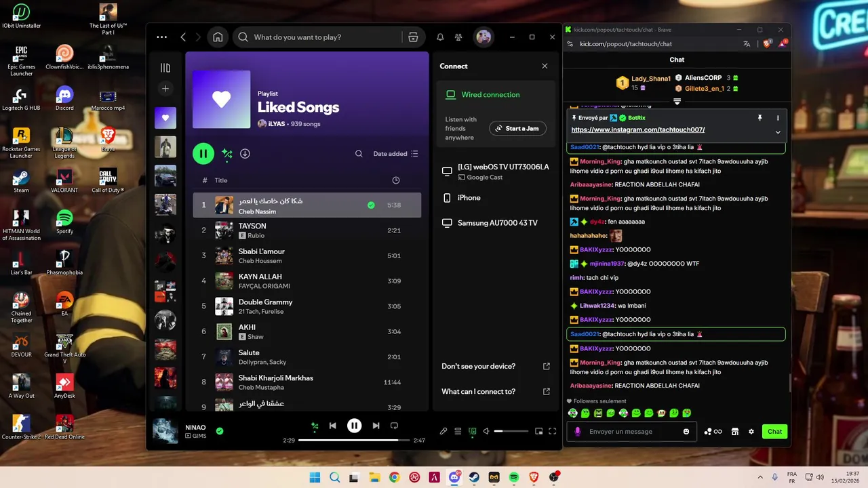This screenshot has width=868, height=488.
Task: Open the 'Don't see your device?' link
Action: [x=495, y=366]
